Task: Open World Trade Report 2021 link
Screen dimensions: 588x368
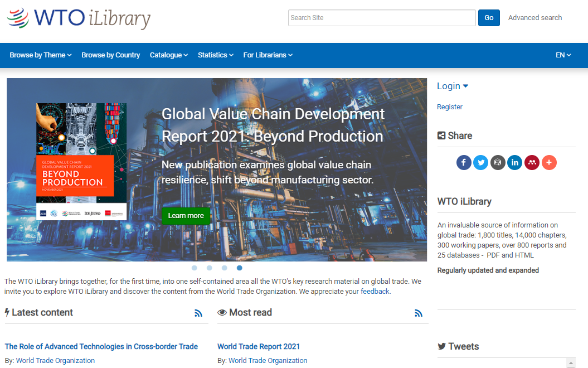Action: (259, 347)
